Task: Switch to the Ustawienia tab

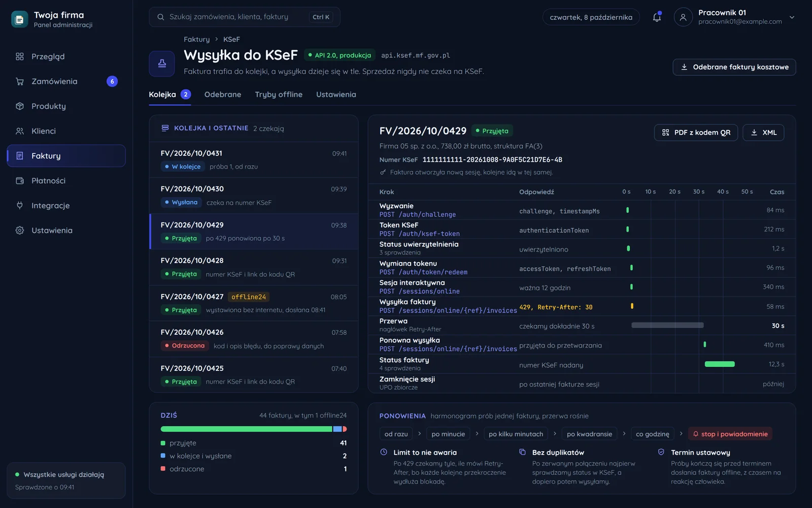Action: 336,94
